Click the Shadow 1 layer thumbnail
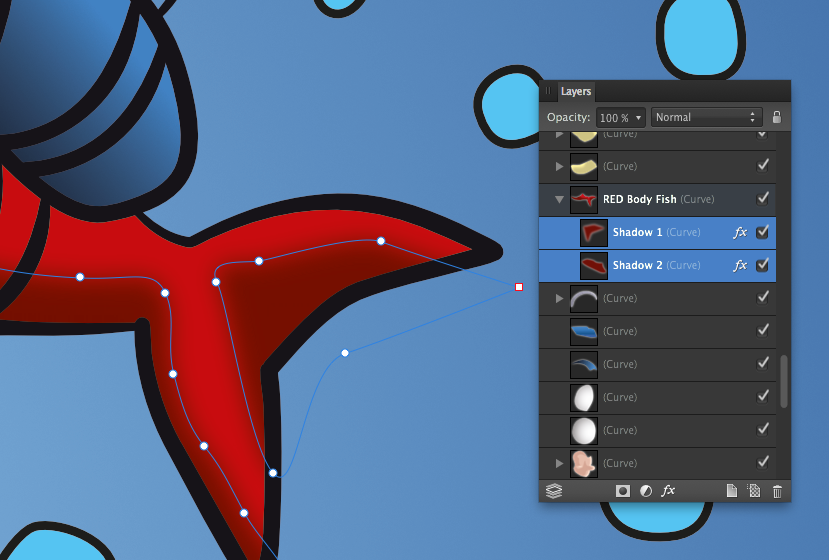The image size is (829, 560). 593,233
